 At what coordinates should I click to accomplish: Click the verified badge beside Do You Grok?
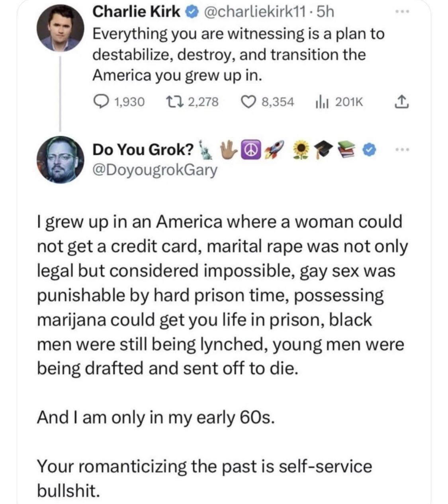[370, 150]
